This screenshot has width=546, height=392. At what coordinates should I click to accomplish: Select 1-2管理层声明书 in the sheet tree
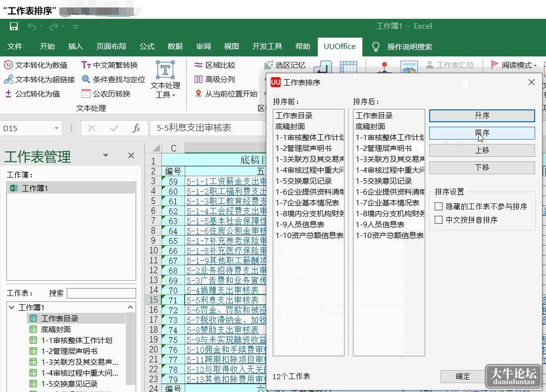click(69, 351)
